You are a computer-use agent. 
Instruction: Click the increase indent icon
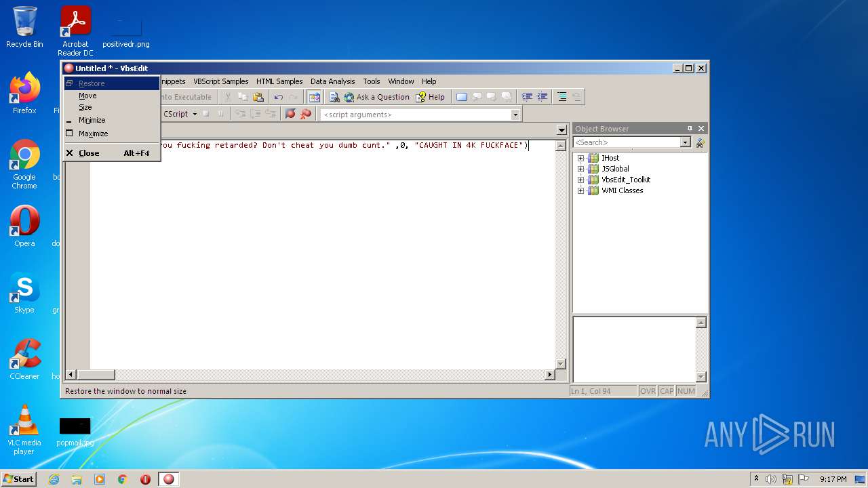point(542,97)
